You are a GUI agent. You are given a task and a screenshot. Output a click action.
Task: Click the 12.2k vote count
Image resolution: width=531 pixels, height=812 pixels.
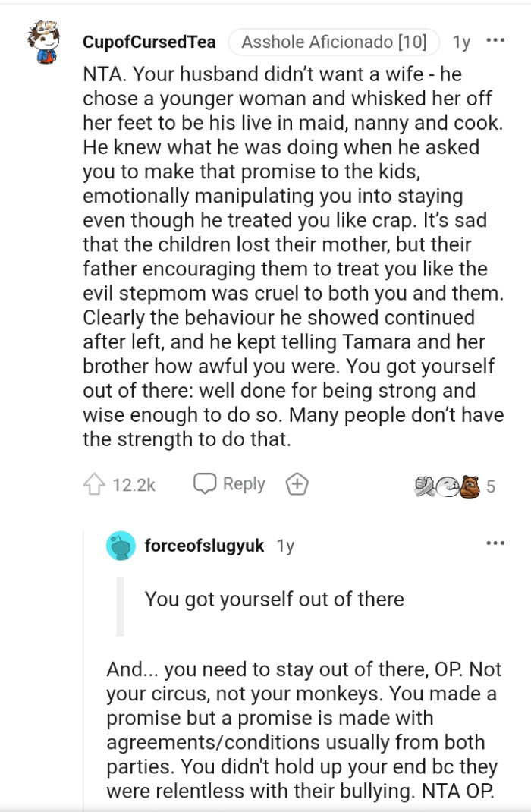[131, 483]
